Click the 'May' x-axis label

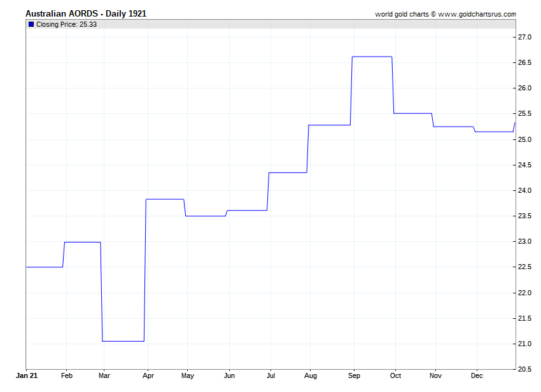188,376
